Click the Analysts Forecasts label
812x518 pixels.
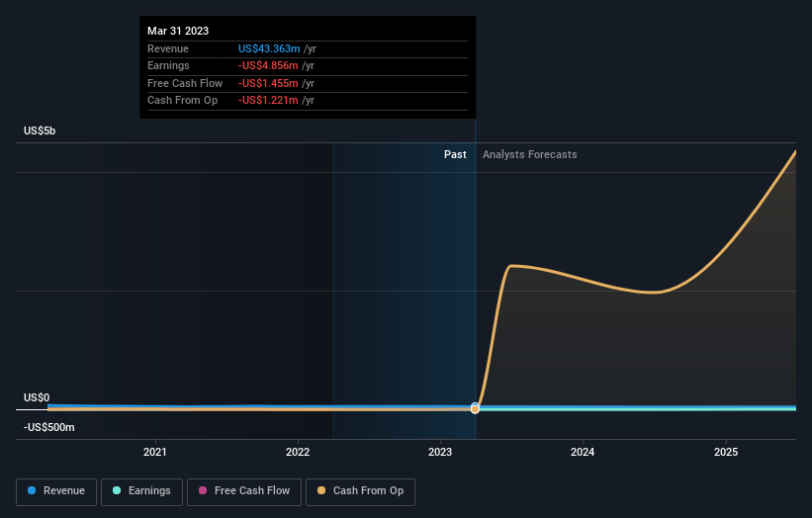530,154
